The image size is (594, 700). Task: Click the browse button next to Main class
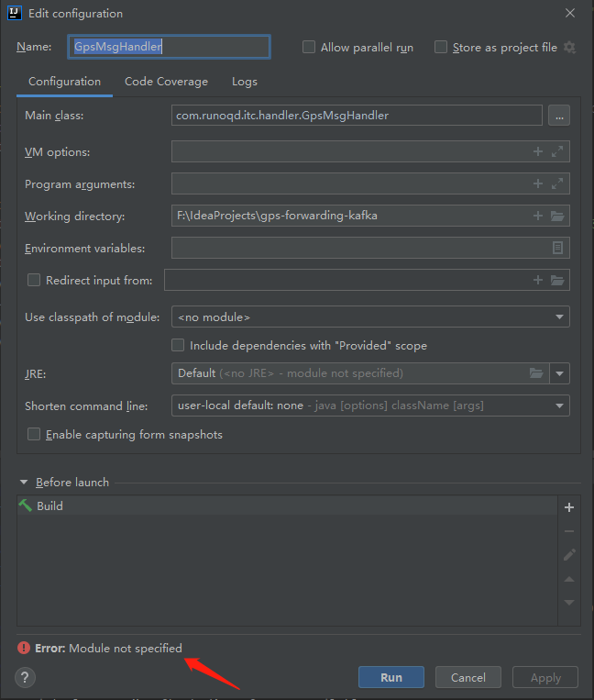[558, 116]
